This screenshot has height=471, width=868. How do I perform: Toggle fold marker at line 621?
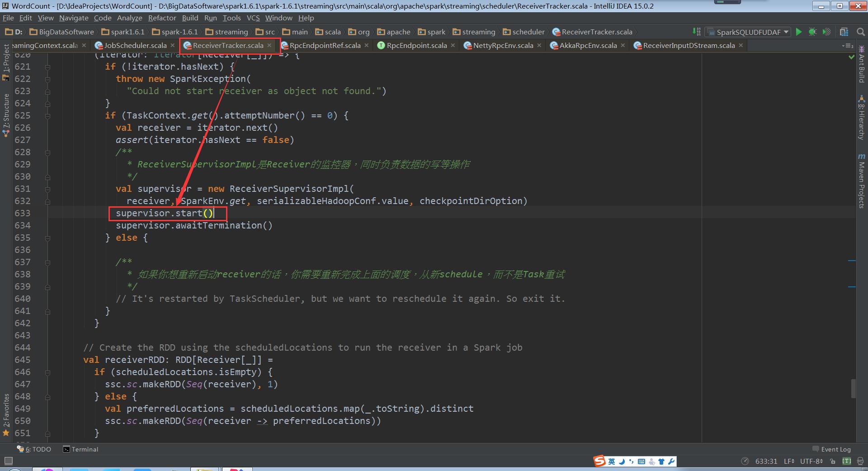pos(47,67)
